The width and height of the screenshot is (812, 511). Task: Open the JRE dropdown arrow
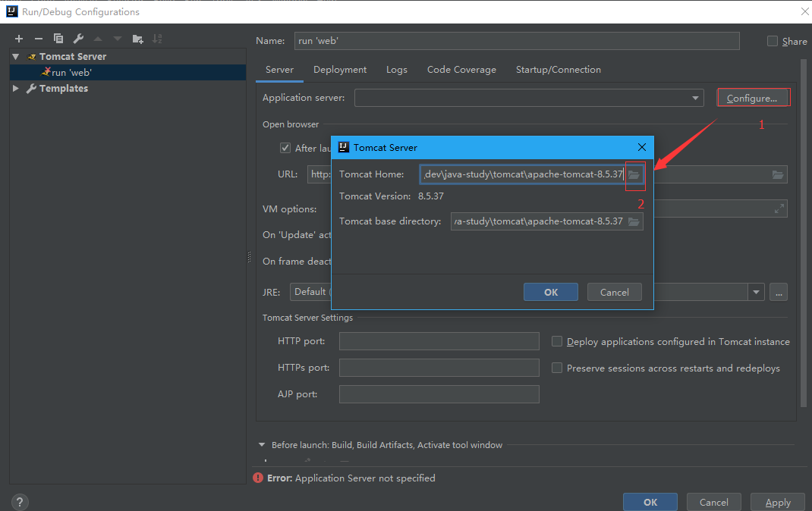pos(756,292)
